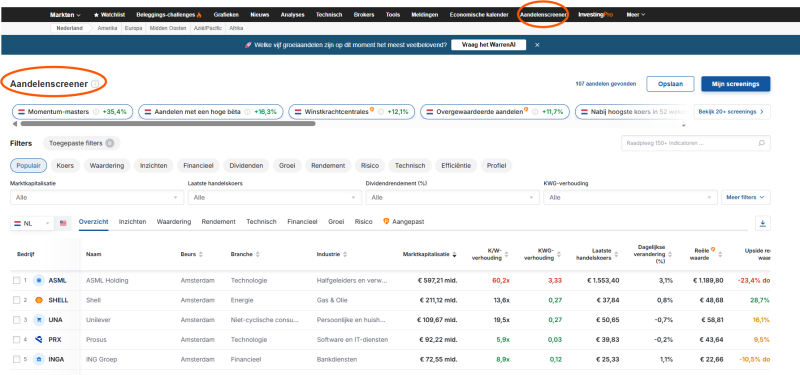Sort by Laatste handelskoers column arrows
The height and width of the screenshot is (375, 800).
click(x=617, y=255)
